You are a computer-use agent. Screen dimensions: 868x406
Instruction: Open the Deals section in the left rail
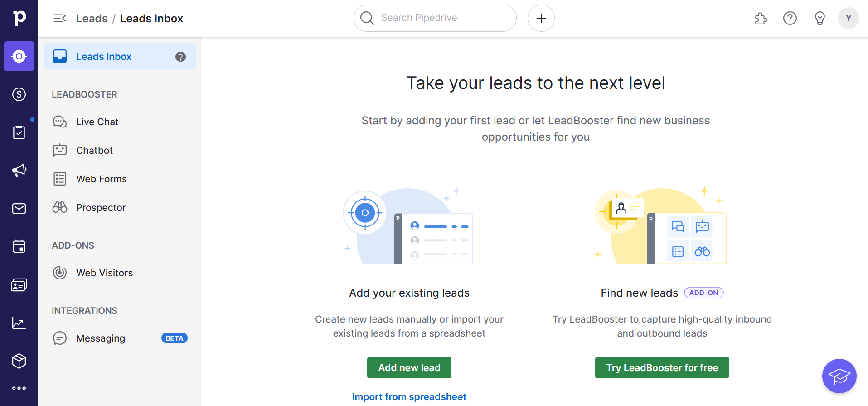pos(19,94)
